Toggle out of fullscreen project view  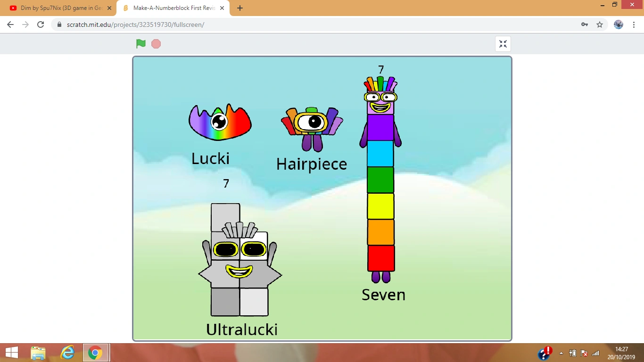coord(503,43)
